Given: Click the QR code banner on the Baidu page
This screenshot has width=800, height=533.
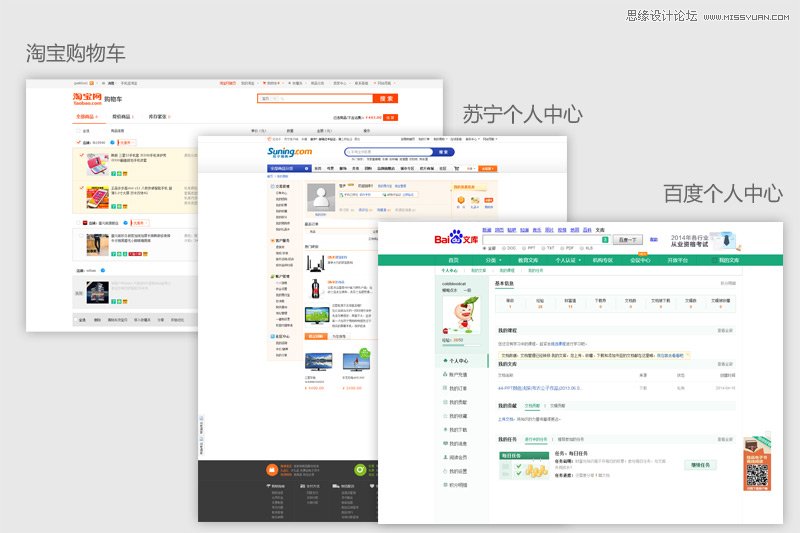Looking at the screenshot, I should coord(757,464).
